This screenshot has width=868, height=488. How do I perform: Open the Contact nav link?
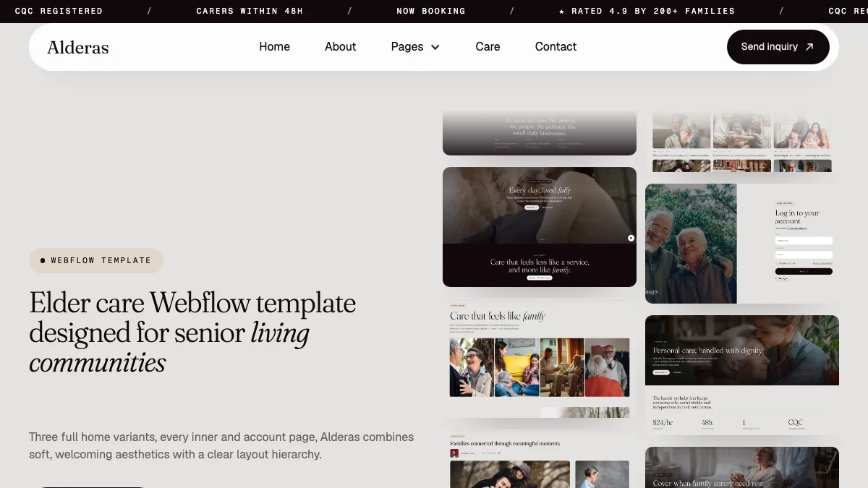[x=556, y=46]
